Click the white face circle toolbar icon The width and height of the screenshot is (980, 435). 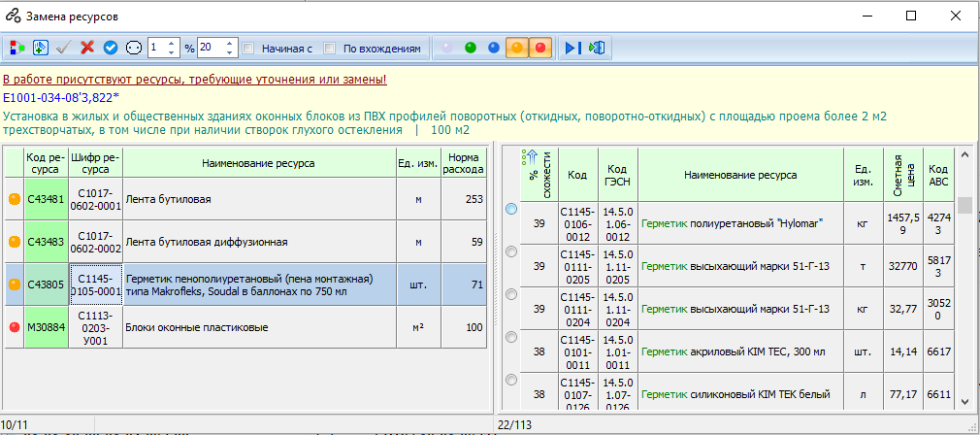pos(134,48)
